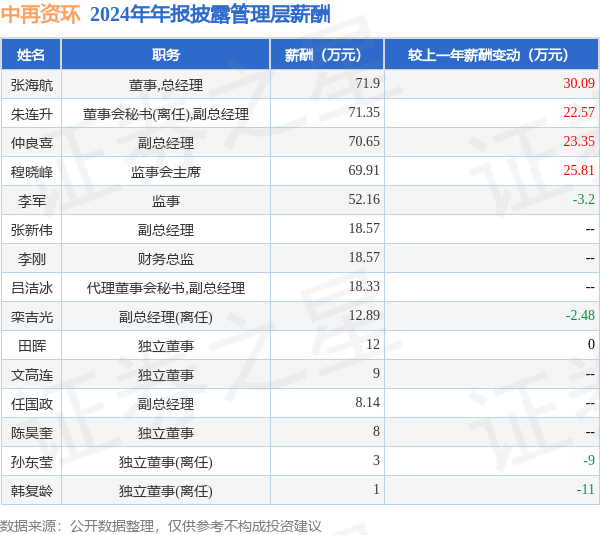Click the change value -9

[x=589, y=460]
